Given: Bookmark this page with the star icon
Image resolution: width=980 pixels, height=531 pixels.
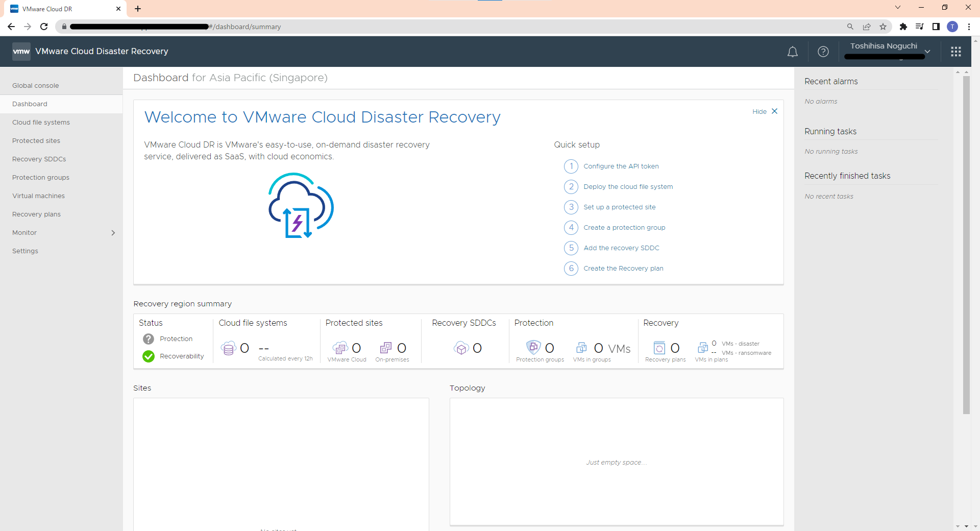Looking at the screenshot, I should (x=883, y=27).
